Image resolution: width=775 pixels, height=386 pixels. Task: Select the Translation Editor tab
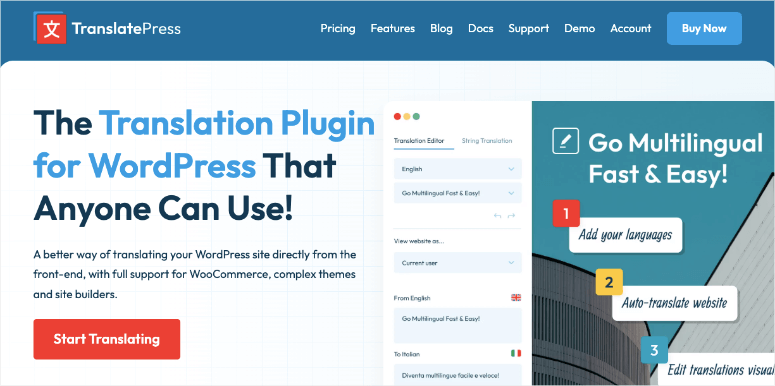coord(419,141)
